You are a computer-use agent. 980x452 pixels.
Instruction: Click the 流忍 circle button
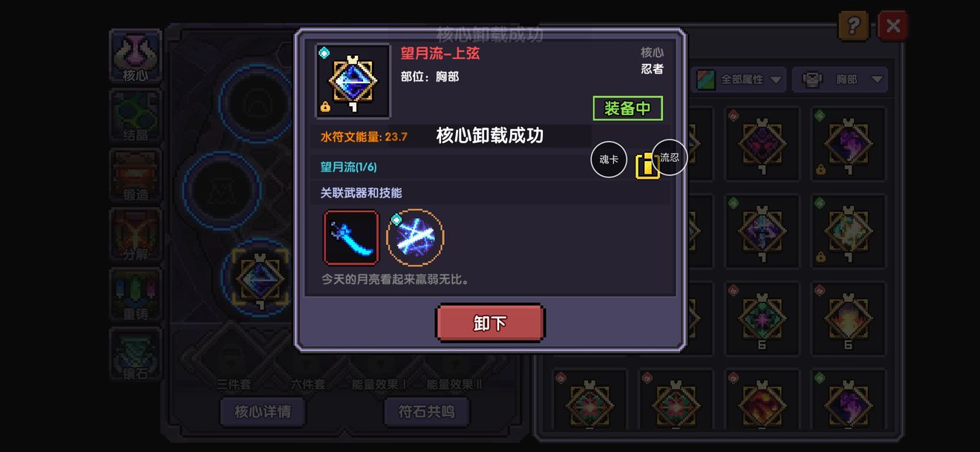point(670,157)
